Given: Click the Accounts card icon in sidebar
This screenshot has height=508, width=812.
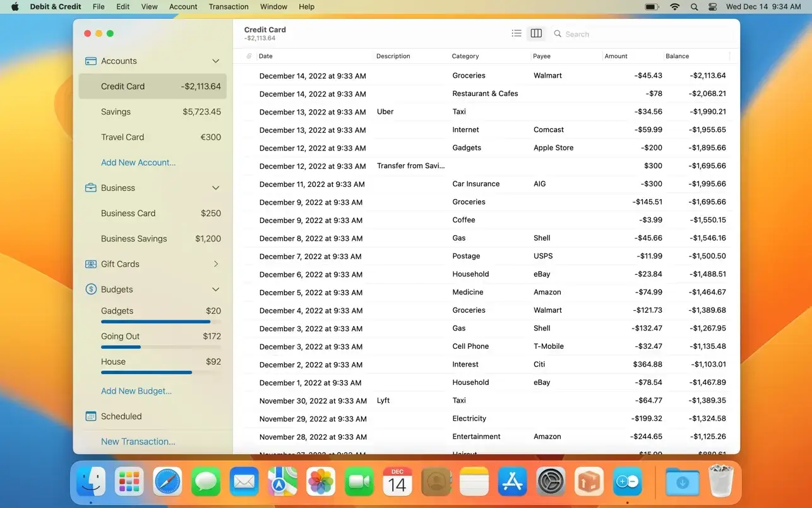Looking at the screenshot, I should tap(90, 61).
